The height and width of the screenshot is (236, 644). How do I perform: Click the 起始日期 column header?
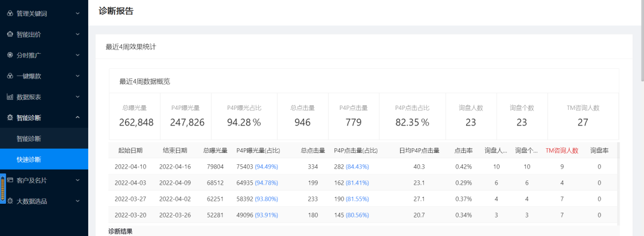(x=130, y=151)
